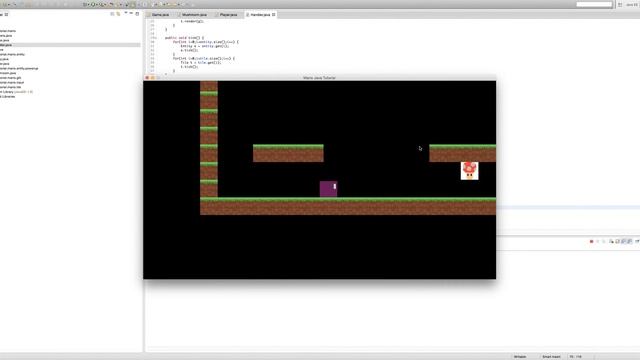Click the Mario Java Tutorial window title
This screenshot has height=360, width=640.
pyautogui.click(x=319, y=78)
